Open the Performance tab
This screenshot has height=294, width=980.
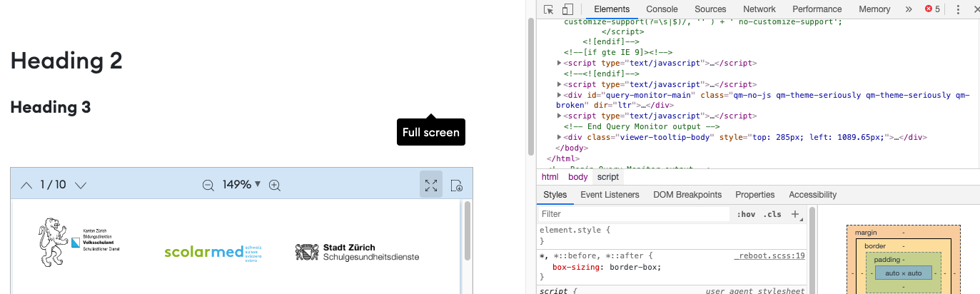coord(817,9)
